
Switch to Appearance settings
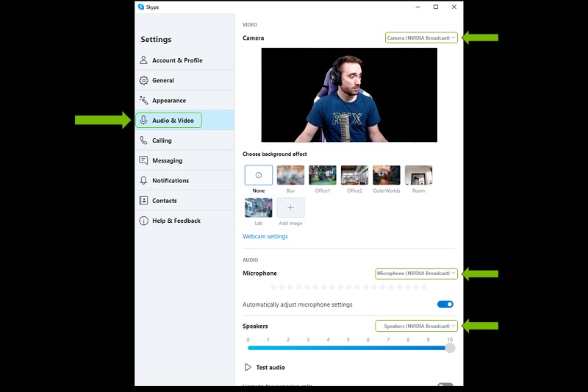click(x=185, y=100)
